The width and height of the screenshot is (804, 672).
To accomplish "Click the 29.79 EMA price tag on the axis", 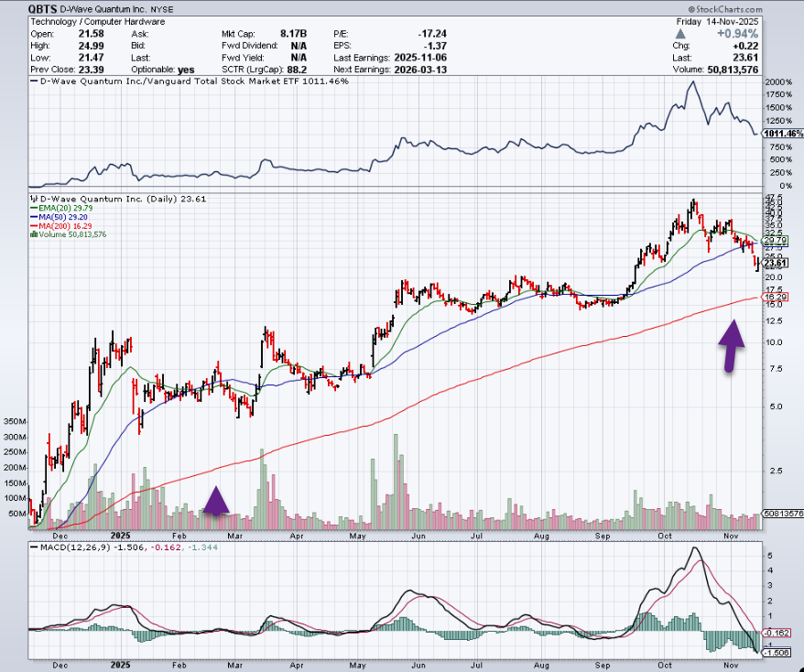I will pyautogui.click(x=777, y=241).
